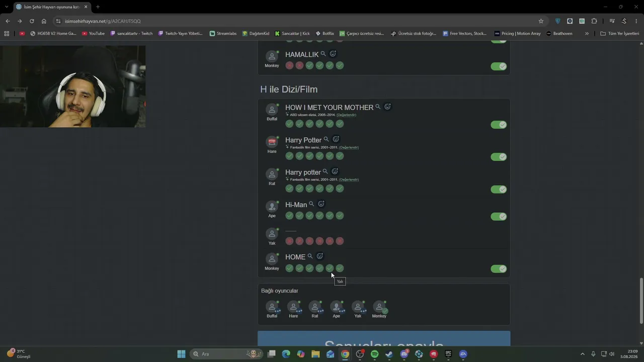Viewport: 644px width, 362px height.
Task: Open the browser Home page
Action: click(x=44, y=21)
